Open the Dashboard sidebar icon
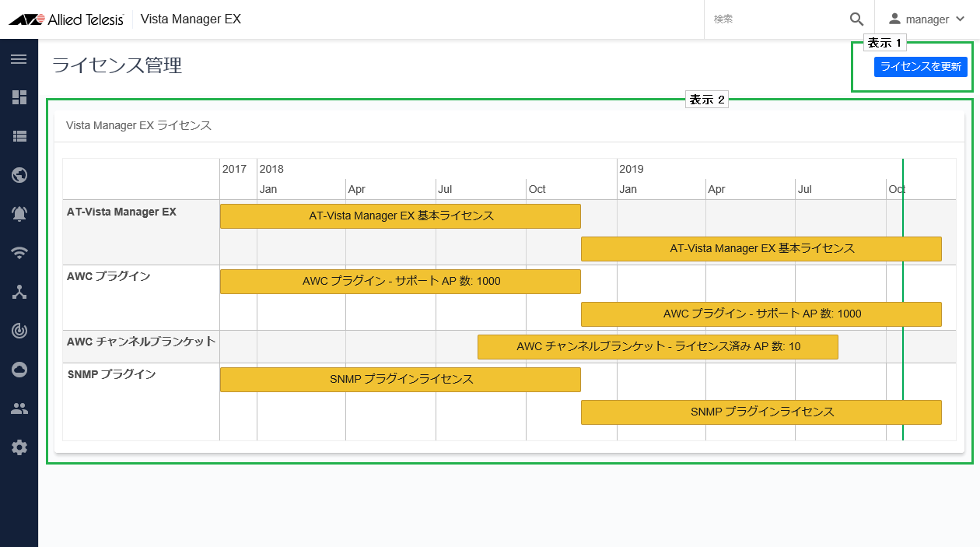980x547 pixels. [19, 97]
